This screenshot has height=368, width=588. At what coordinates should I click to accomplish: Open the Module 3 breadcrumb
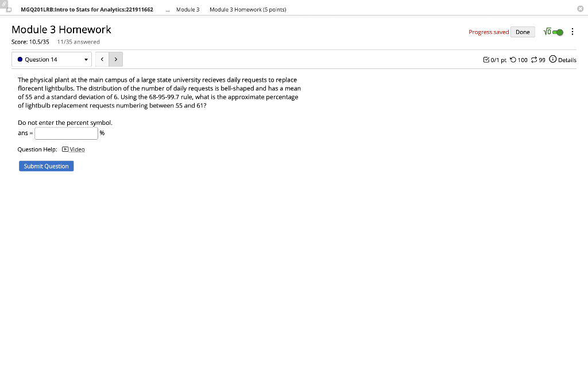[188, 9]
